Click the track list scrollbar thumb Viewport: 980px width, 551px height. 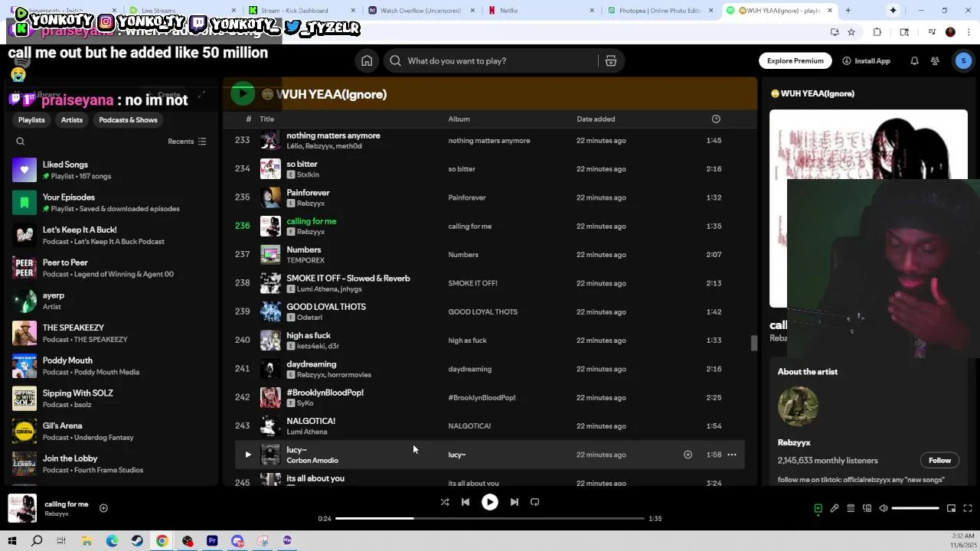(753, 343)
